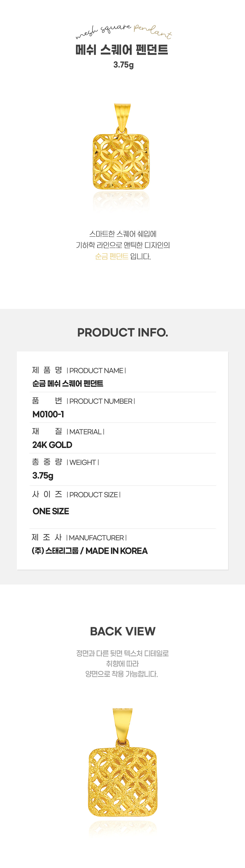The width and height of the screenshot is (245, 868).
Task: Click the MATERIAL label
Action: pos(85,432)
